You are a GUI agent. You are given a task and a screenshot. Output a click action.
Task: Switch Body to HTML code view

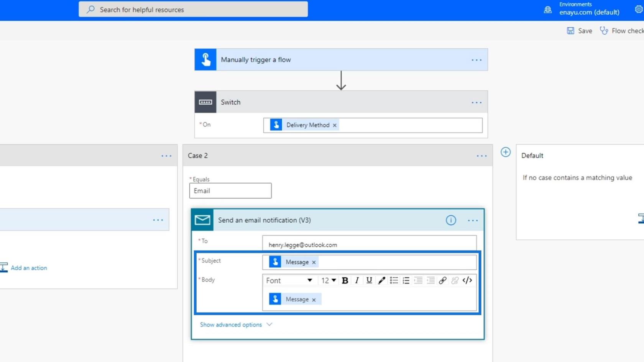(x=467, y=281)
